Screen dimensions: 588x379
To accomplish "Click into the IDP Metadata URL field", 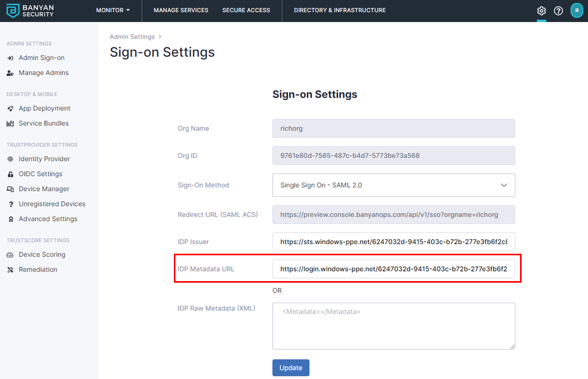I will pyautogui.click(x=393, y=268).
